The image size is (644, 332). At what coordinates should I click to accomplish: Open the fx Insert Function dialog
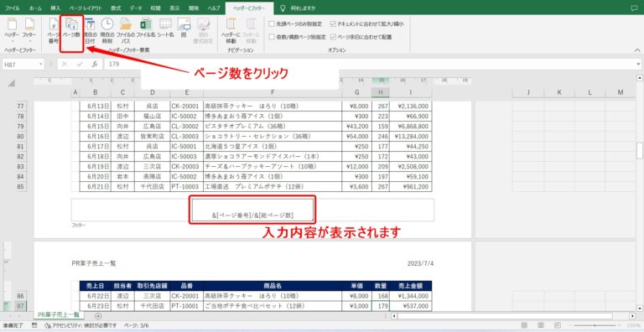pos(95,64)
